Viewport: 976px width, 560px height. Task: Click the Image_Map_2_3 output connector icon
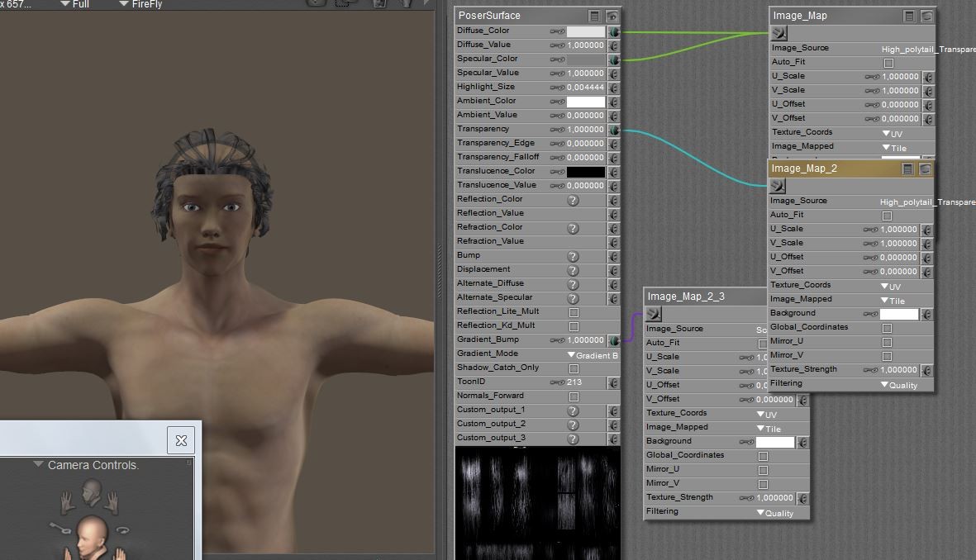coord(654,314)
